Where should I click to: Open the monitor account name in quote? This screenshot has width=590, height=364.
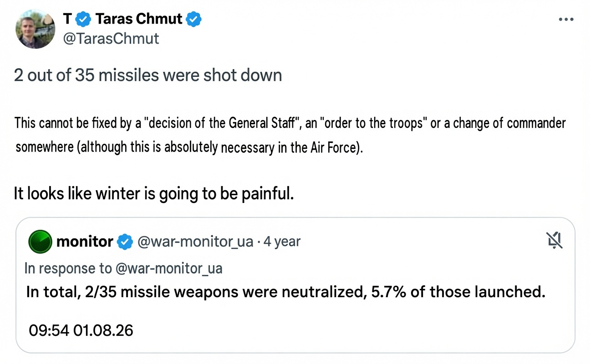[85, 241]
